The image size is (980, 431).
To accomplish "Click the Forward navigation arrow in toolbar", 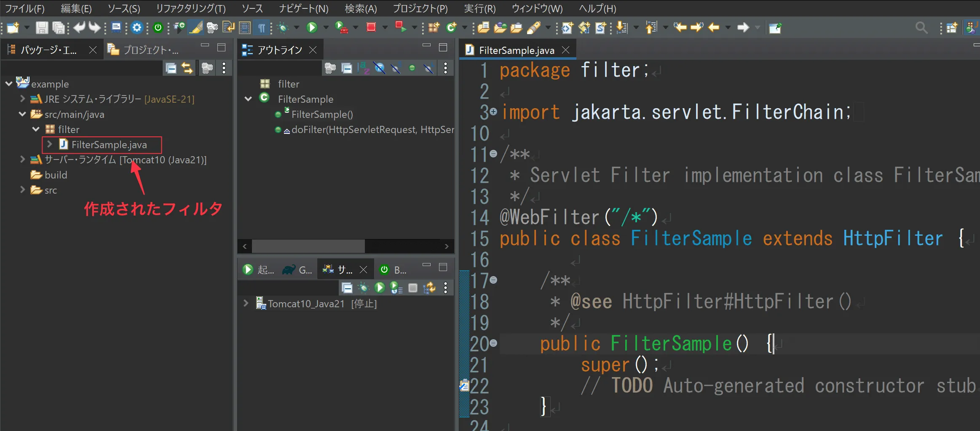I will pos(743,28).
